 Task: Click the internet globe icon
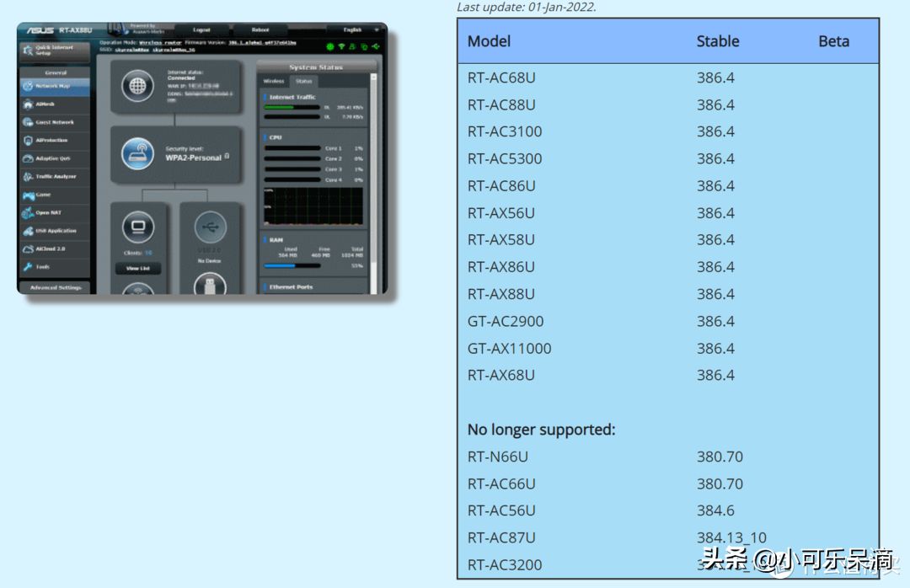tap(137, 86)
